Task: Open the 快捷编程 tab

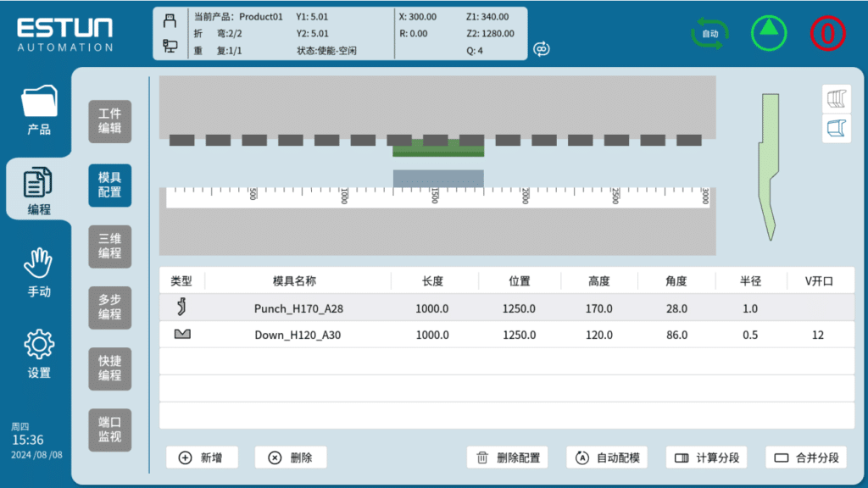Action: pyautogui.click(x=109, y=369)
